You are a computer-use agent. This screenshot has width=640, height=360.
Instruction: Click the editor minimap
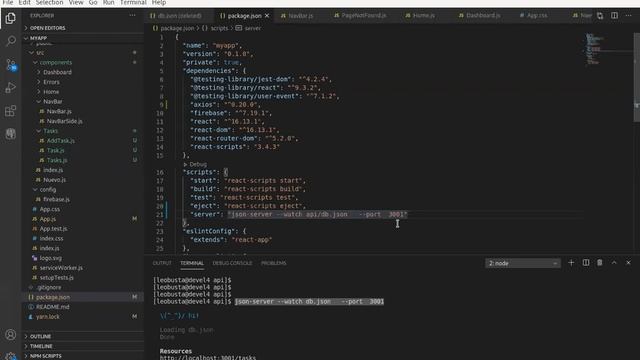tap(607, 50)
